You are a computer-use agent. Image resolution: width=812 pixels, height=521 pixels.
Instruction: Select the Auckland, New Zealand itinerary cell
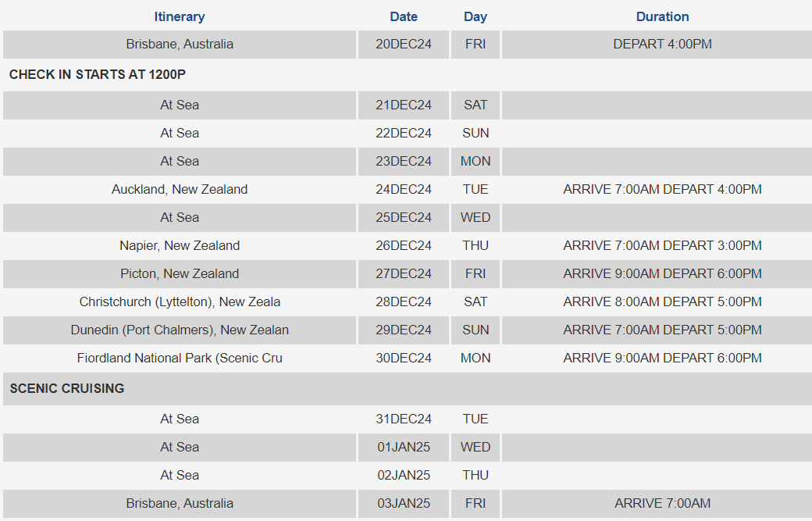tap(180, 190)
